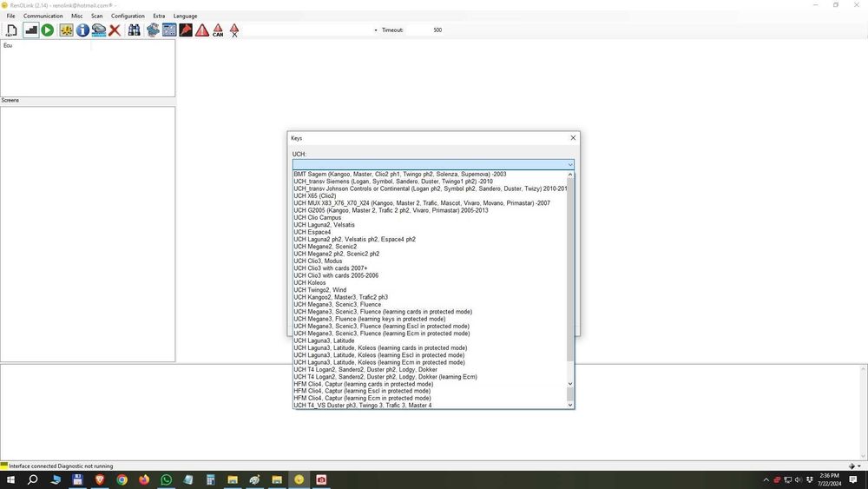Click the UCH list scrollbar up arrow
Viewport: 868px width, 489px height.
(570, 175)
